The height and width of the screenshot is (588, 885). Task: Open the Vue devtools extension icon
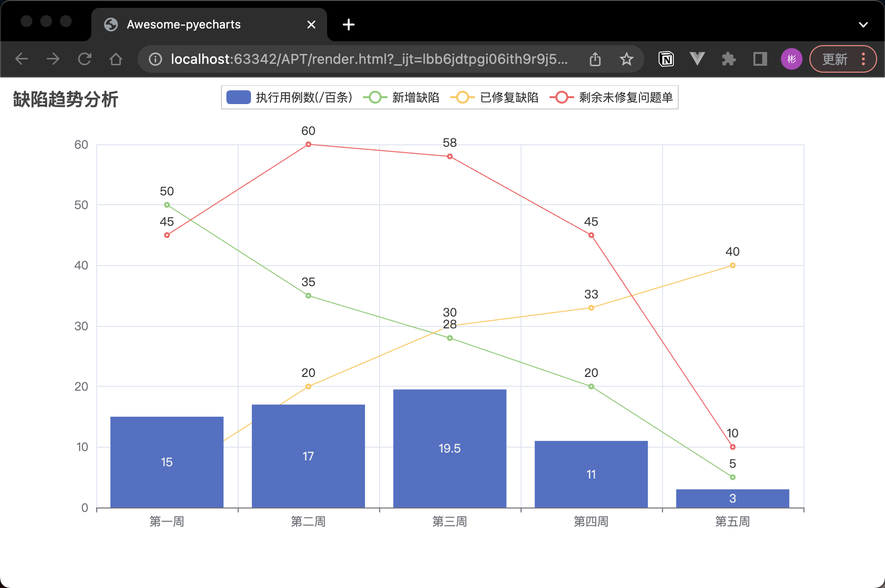click(697, 59)
